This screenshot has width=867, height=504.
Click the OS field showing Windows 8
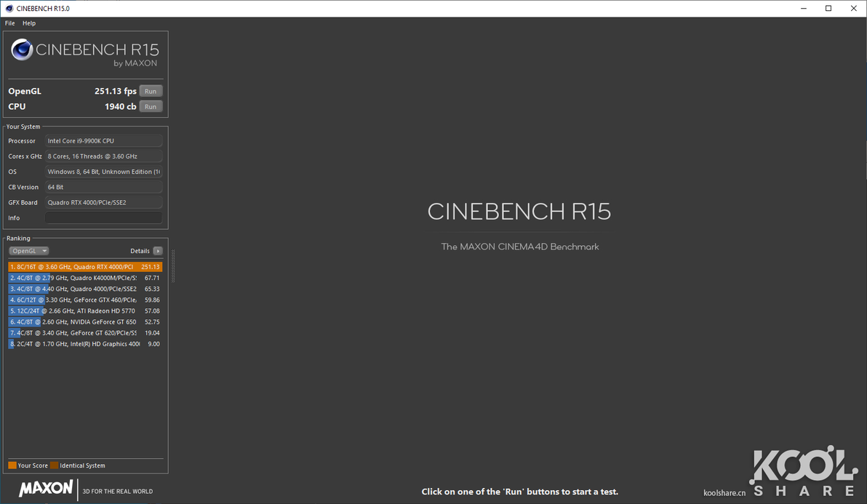click(103, 172)
